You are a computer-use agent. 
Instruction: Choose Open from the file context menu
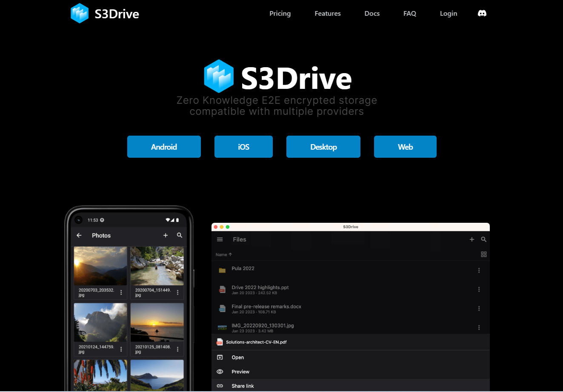pos(238,358)
